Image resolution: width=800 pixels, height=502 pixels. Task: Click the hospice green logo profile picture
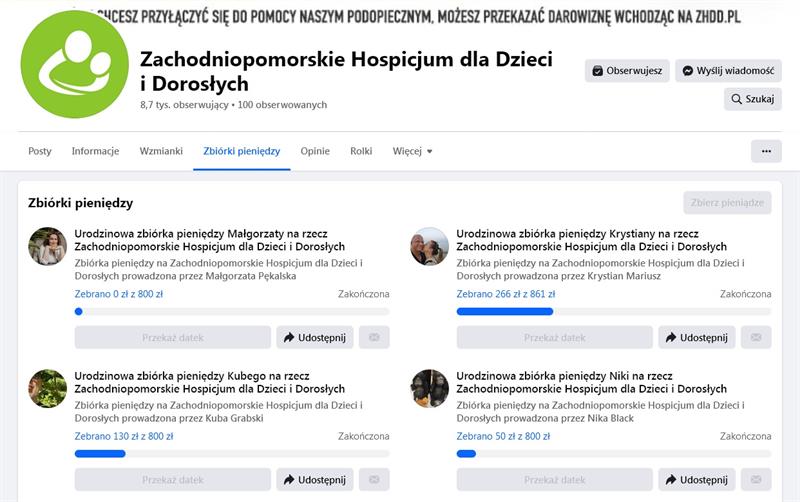tap(75, 65)
